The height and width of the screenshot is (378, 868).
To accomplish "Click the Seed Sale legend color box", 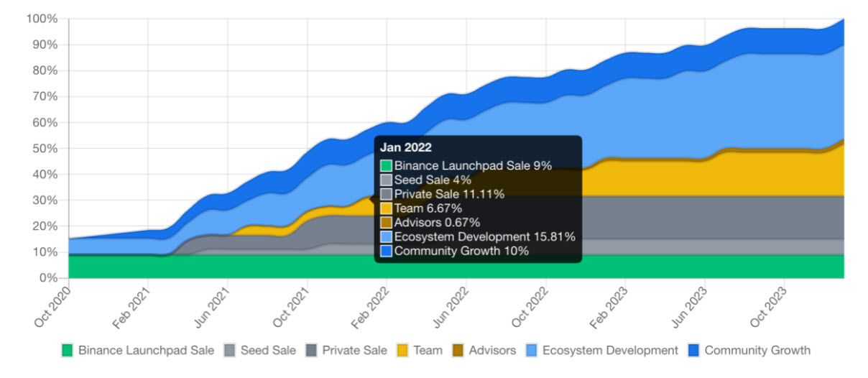I will [x=230, y=351].
